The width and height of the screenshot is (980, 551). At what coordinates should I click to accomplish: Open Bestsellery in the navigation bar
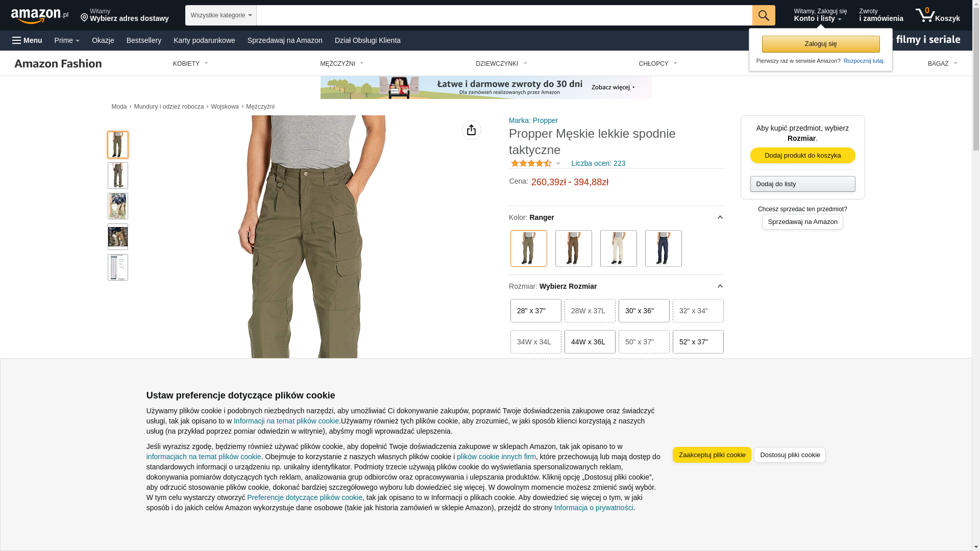(144, 40)
